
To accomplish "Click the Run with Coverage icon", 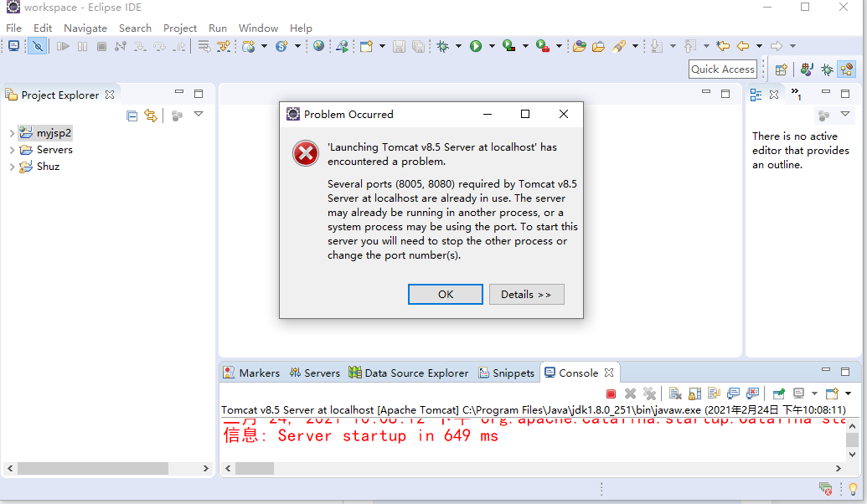I will tap(509, 46).
